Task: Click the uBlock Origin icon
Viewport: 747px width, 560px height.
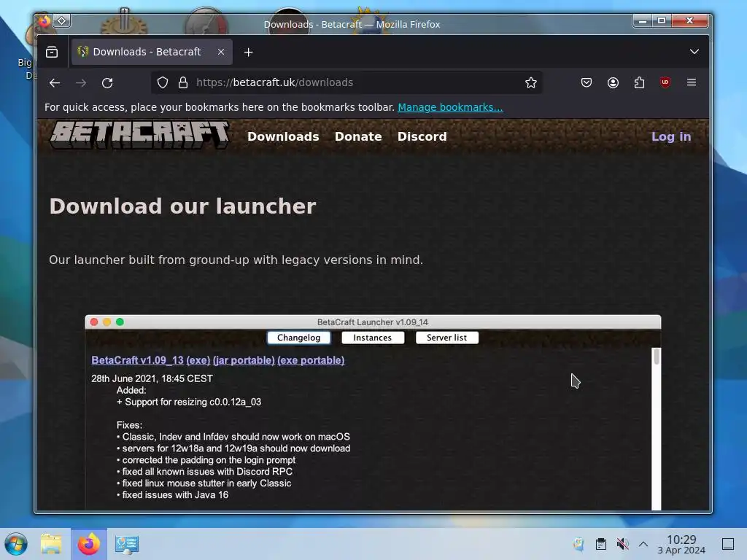Action: click(665, 82)
